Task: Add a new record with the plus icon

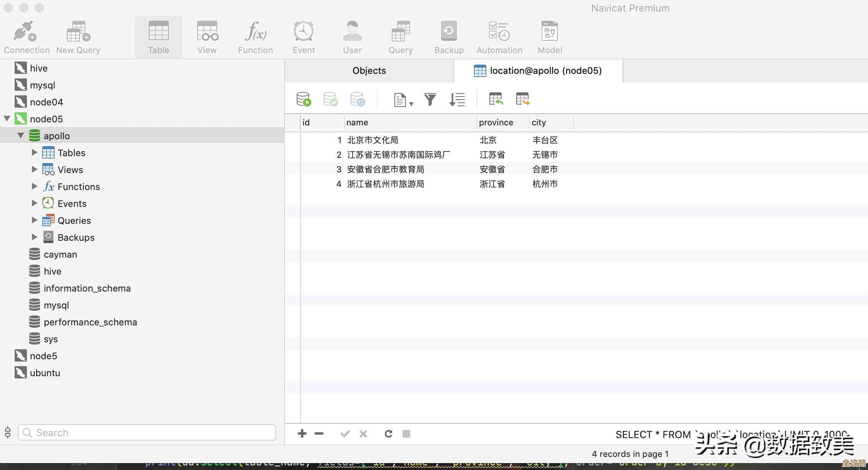Action: (302, 433)
